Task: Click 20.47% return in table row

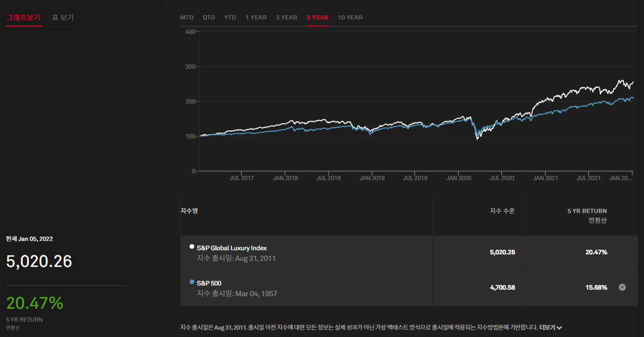Action: [596, 252]
